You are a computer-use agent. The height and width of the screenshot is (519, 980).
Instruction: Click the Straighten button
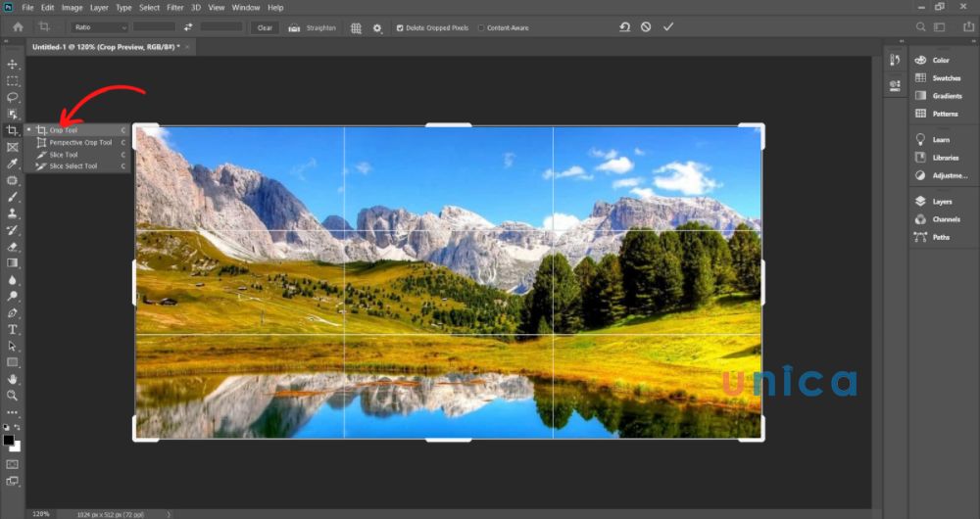(x=312, y=27)
